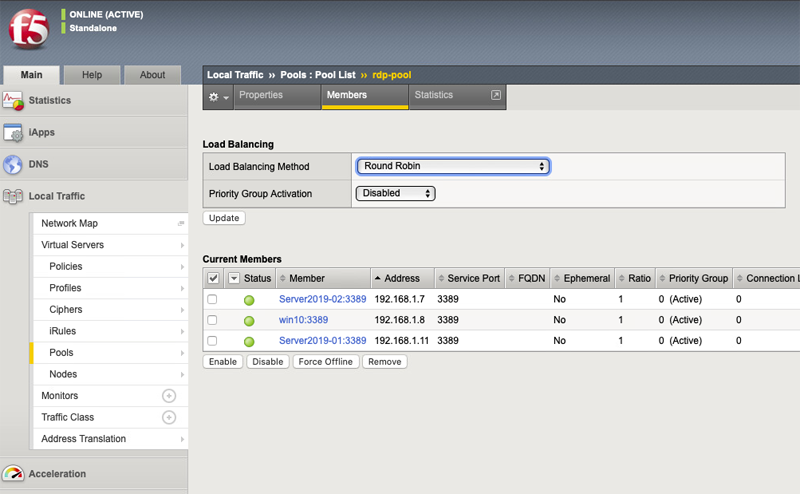Expand the Virtual Servers submenu

tap(182, 245)
